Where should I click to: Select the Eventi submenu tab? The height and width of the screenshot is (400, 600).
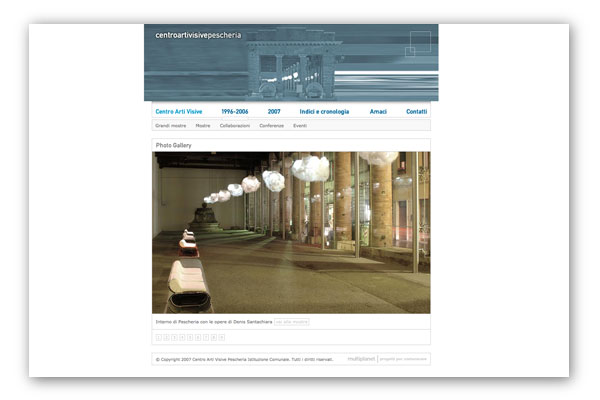tap(300, 126)
